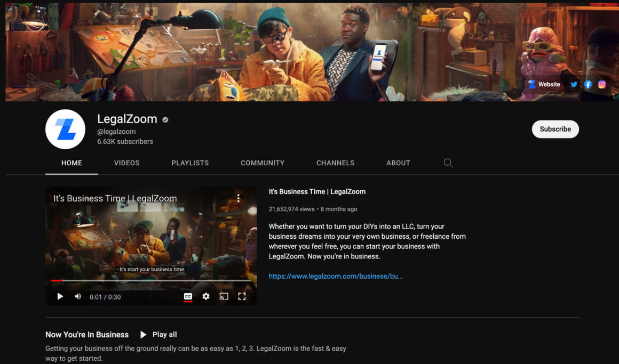Cast the video to a device

point(224,296)
